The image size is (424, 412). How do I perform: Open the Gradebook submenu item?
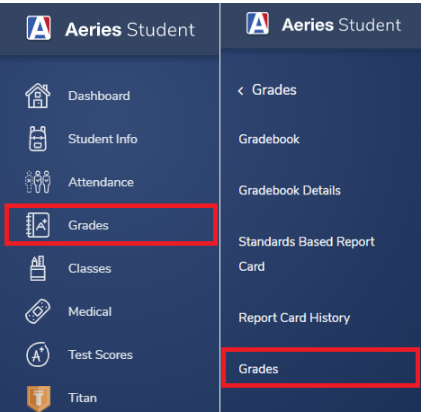point(269,139)
